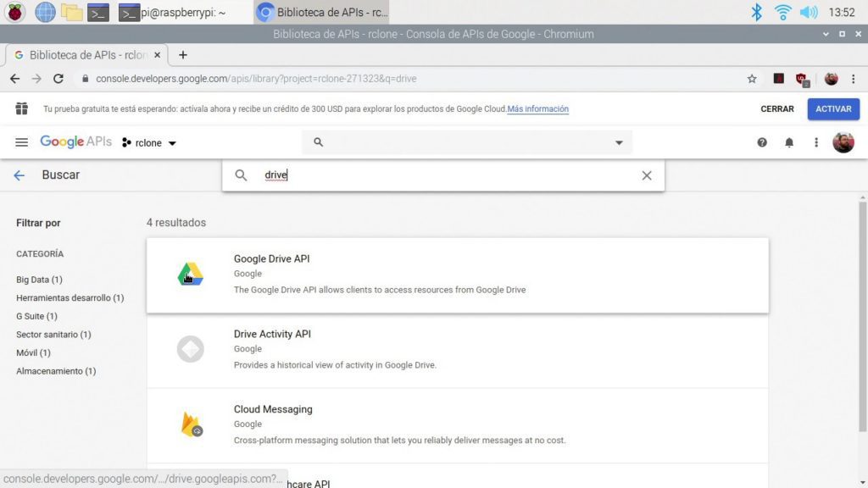Click the drive search input field
Image resolution: width=868 pixels, height=488 pixels.
click(441, 175)
